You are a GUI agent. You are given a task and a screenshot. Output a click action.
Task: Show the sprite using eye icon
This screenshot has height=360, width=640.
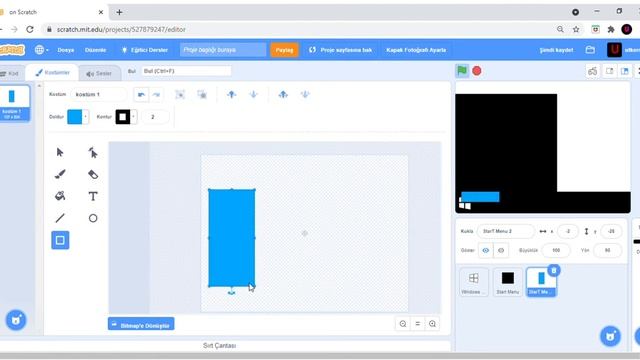click(x=486, y=250)
